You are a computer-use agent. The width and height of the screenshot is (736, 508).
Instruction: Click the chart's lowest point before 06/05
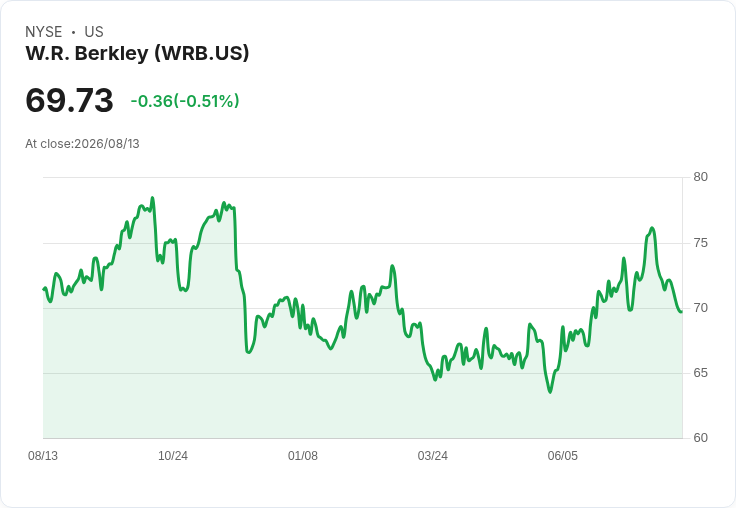[x=550, y=392]
